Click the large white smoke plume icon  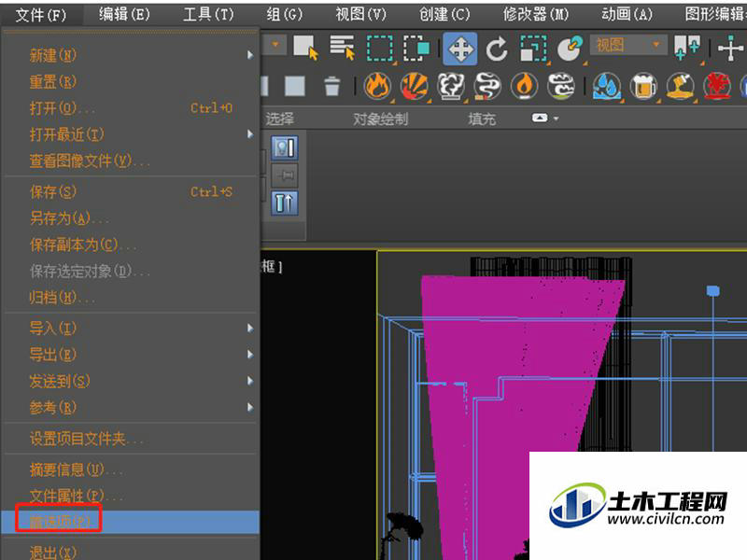[451, 87]
